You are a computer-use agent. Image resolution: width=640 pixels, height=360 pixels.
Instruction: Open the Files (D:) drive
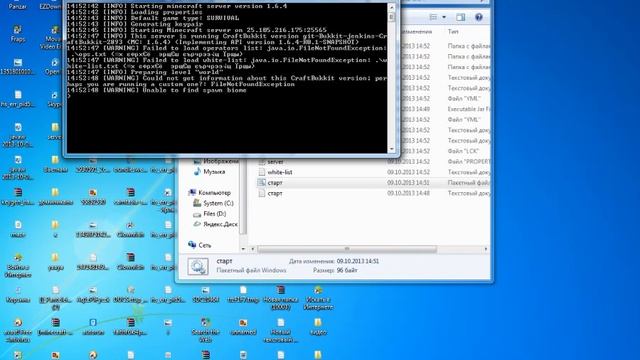pyautogui.click(x=215, y=214)
